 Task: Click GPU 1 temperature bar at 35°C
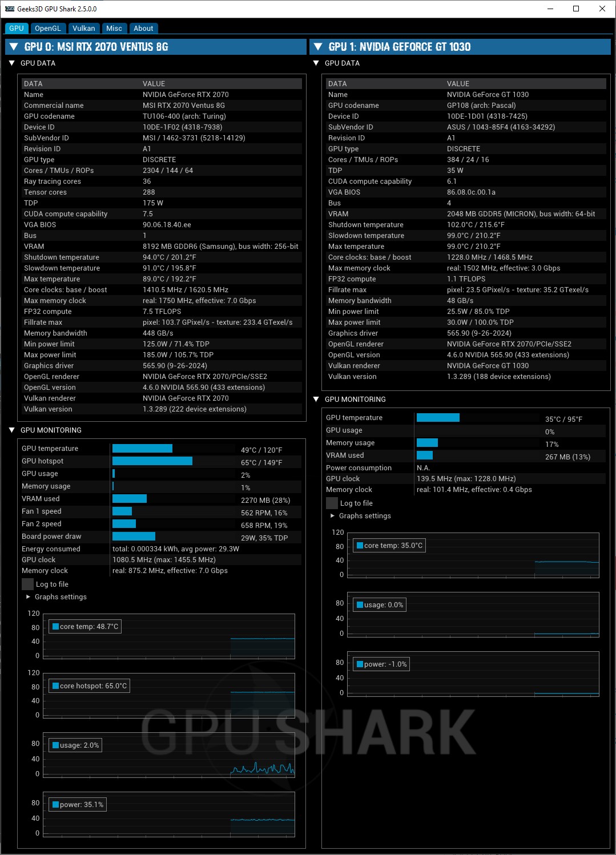coord(438,418)
